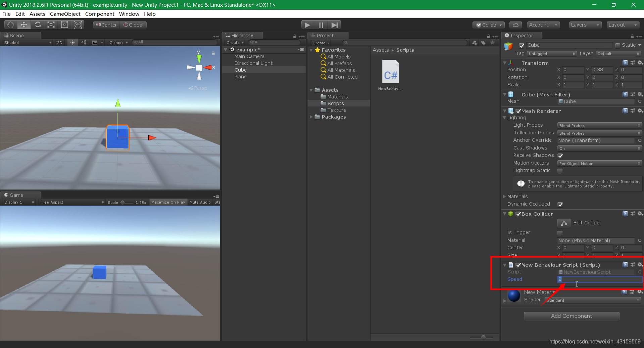Click Search by Label icon in Project
644x348 pixels.
pos(483,43)
